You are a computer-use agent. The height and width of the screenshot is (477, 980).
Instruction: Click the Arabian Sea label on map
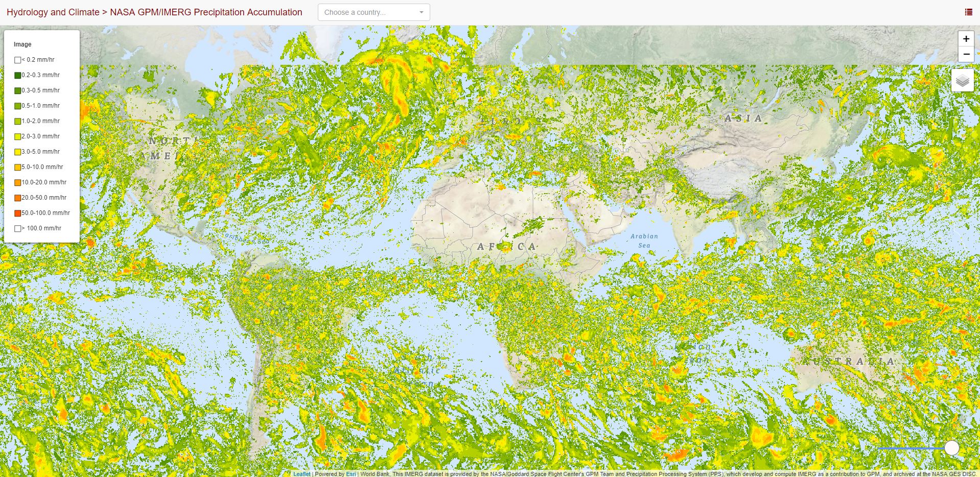(644, 241)
